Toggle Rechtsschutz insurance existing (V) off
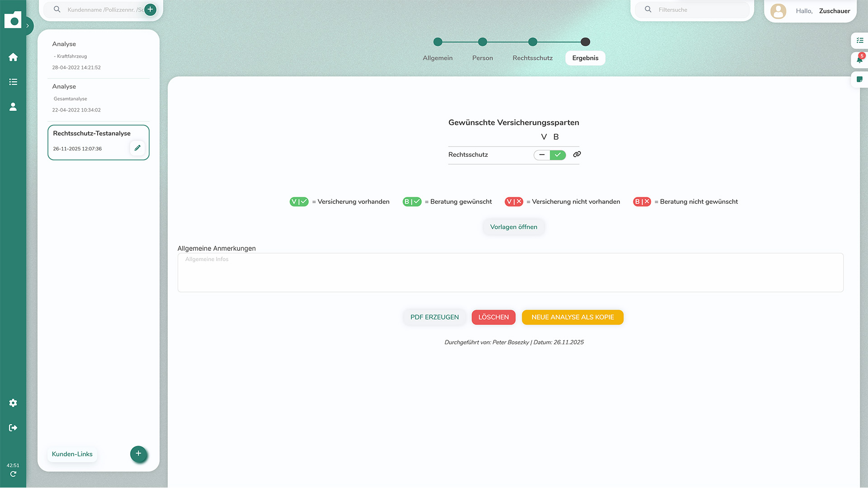The image size is (868, 488). point(542,155)
